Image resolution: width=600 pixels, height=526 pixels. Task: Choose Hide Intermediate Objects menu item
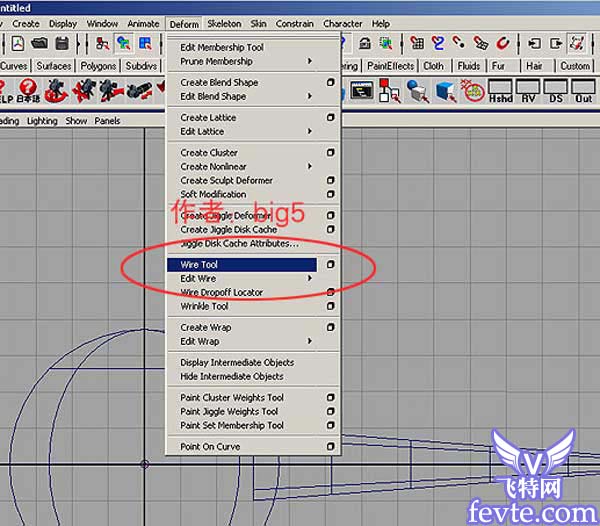[x=232, y=376]
